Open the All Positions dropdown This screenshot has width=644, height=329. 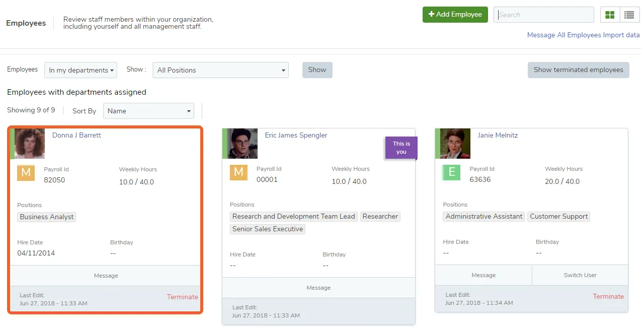tap(220, 70)
